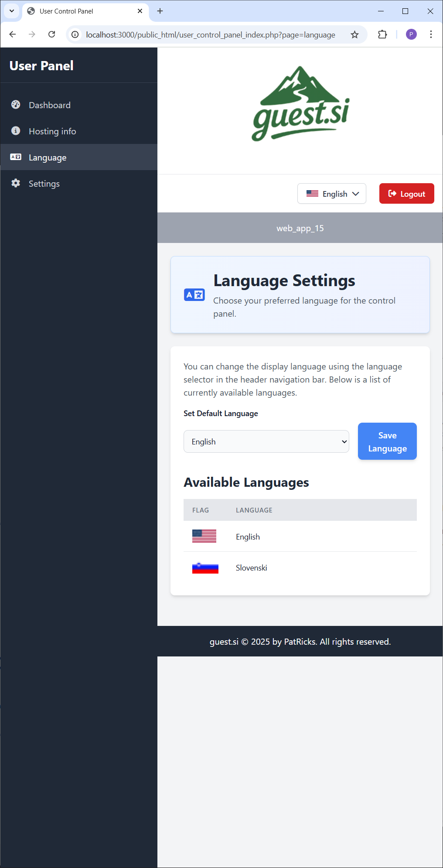Viewport: 443px width, 868px height.
Task: Click the Hosting info circle icon
Action: point(16,131)
